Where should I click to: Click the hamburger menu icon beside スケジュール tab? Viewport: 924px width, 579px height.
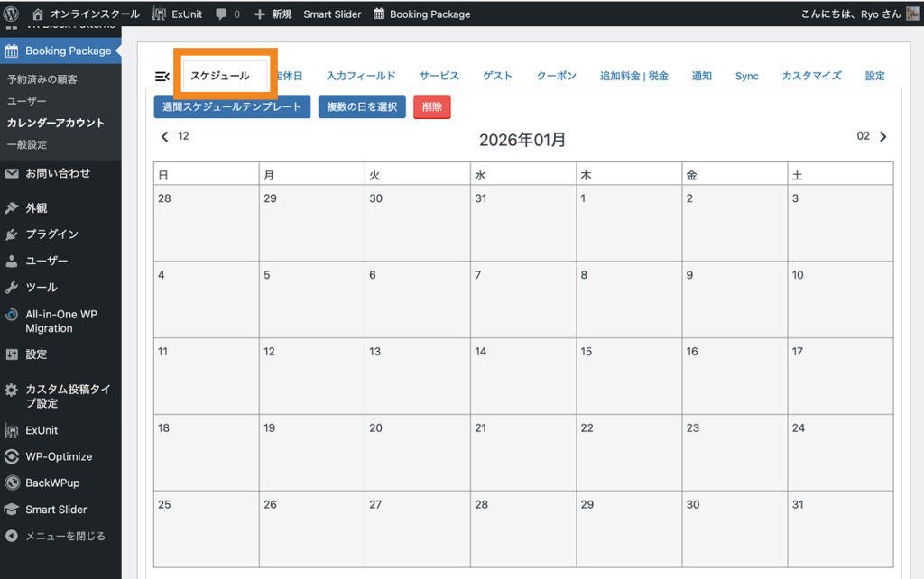(162, 77)
